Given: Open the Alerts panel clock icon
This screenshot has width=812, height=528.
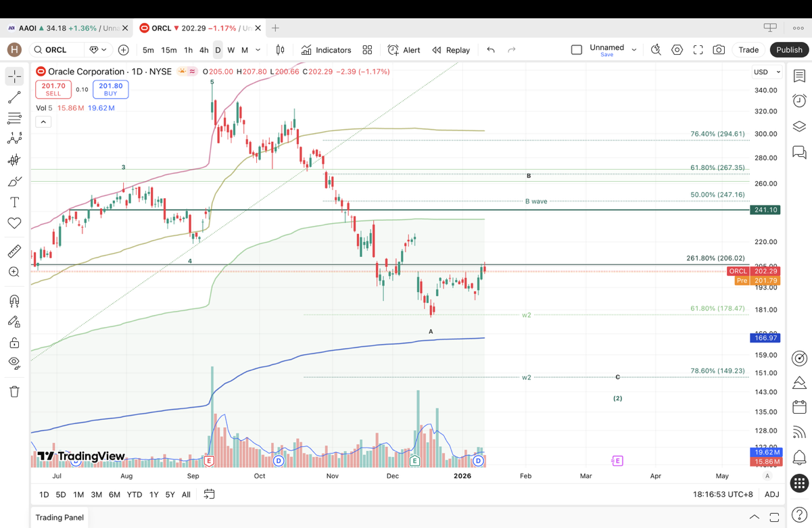Looking at the screenshot, I should coord(799,101).
